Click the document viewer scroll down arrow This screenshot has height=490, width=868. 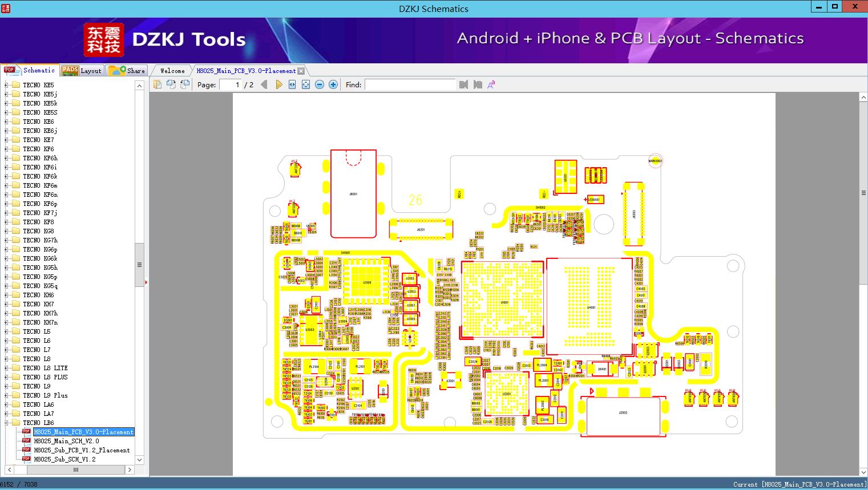point(863,472)
